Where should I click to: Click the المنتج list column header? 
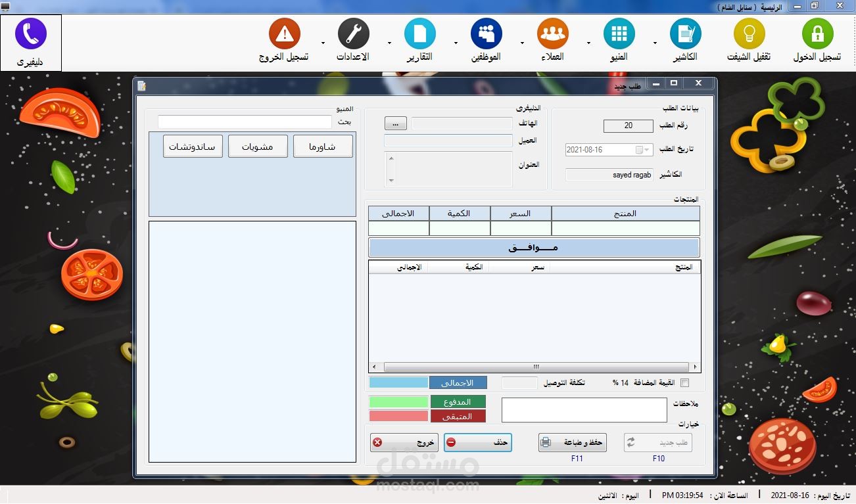point(625,267)
